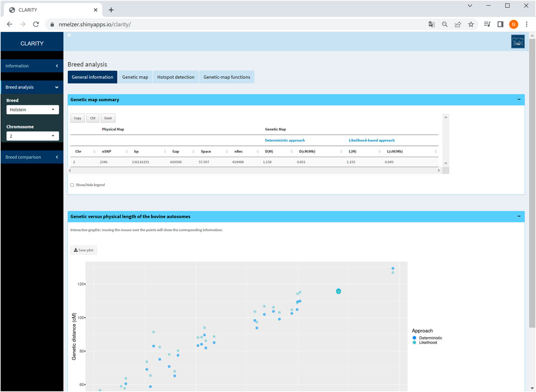536x392 pixels.
Task: Open the media control icon in the Chrome toolbar
Action: 487,24
